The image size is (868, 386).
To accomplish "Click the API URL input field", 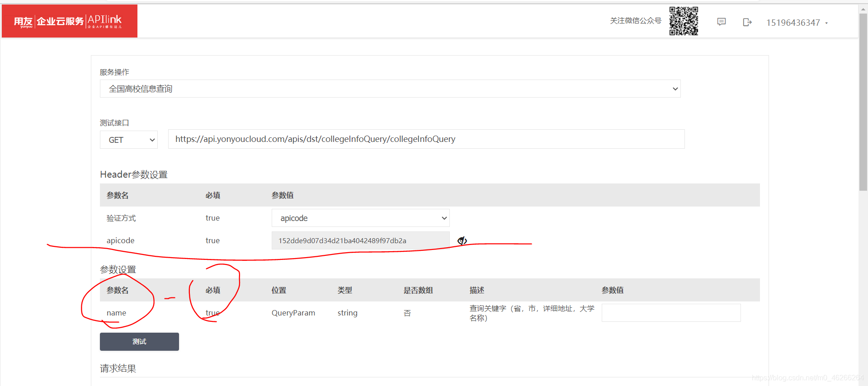I will click(x=426, y=139).
